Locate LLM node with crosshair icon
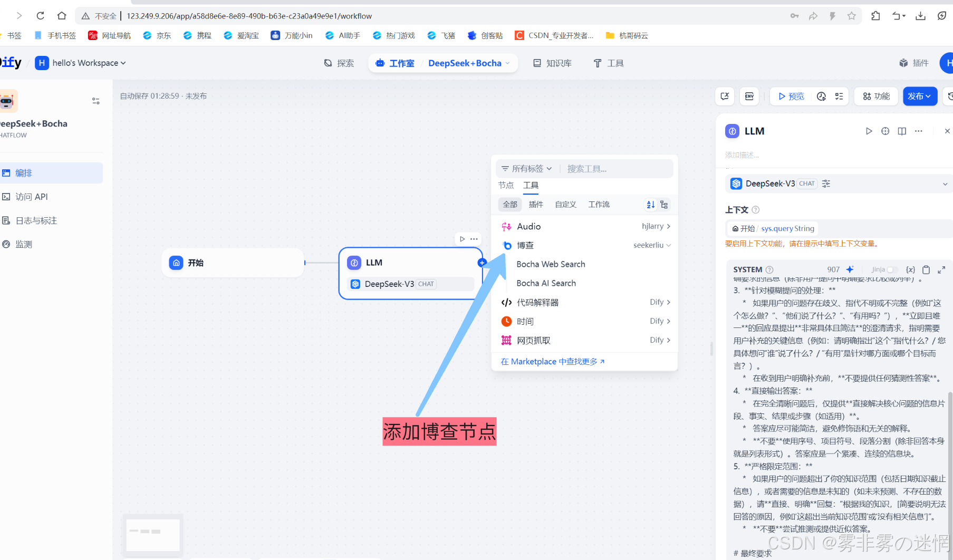 pos(885,131)
